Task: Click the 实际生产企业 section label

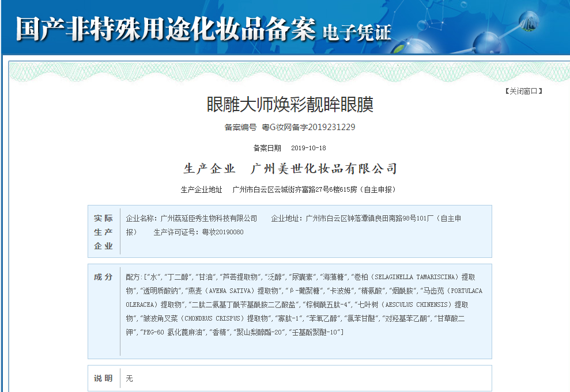Action: 104,232
